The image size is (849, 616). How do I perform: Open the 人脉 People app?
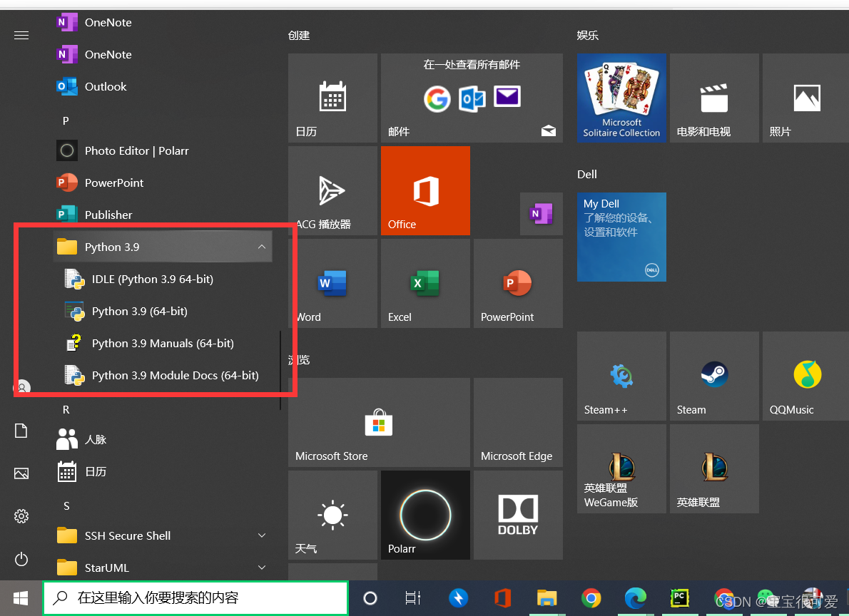click(x=163, y=439)
